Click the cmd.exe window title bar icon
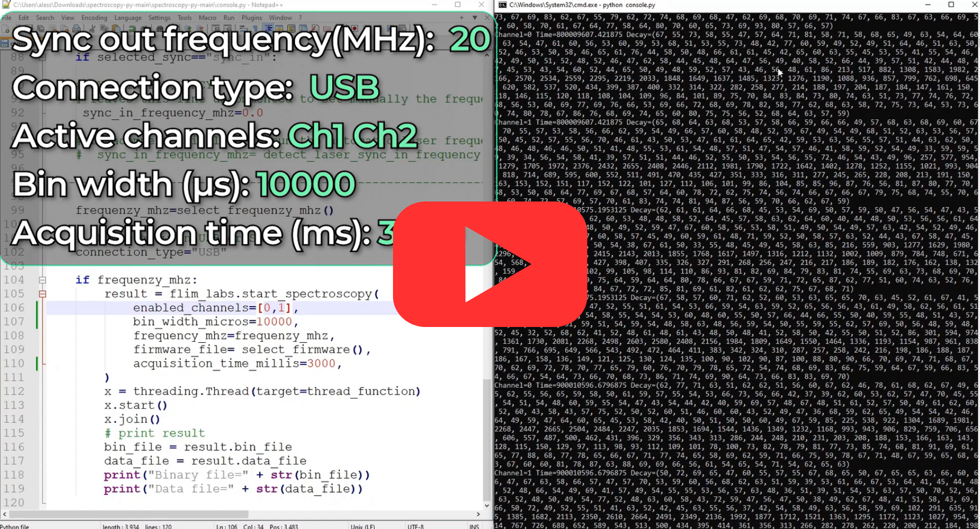This screenshot has height=529, width=980. point(503,5)
